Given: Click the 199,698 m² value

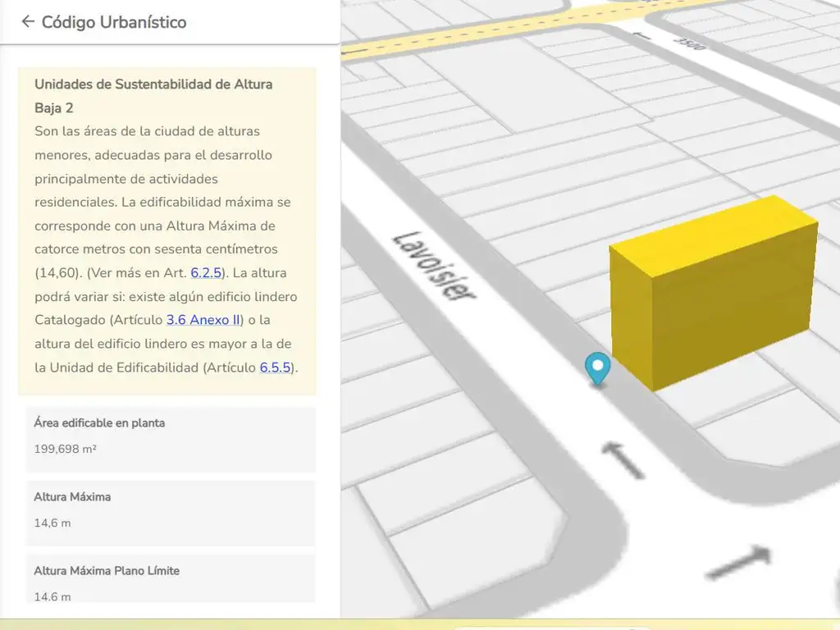Looking at the screenshot, I should click(x=66, y=450).
